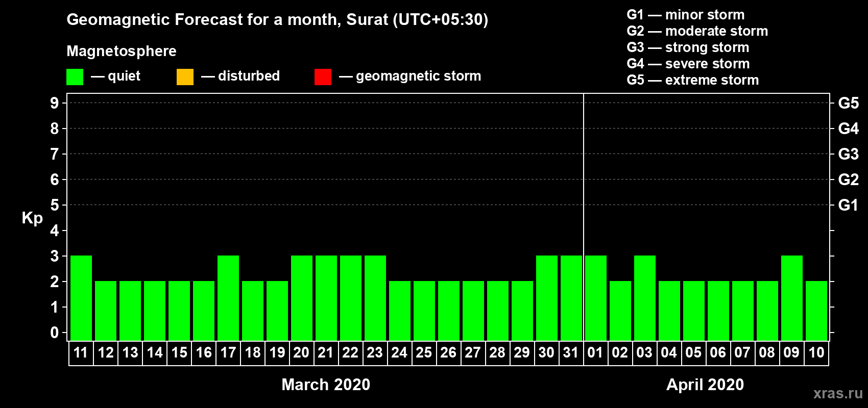Click the bar for April 01

pyautogui.click(x=596, y=298)
